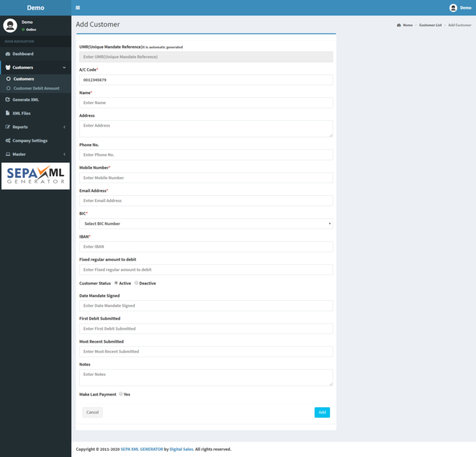The width and height of the screenshot is (476, 457).
Task: Click the user avatar in top-right header
Action: coord(453,8)
